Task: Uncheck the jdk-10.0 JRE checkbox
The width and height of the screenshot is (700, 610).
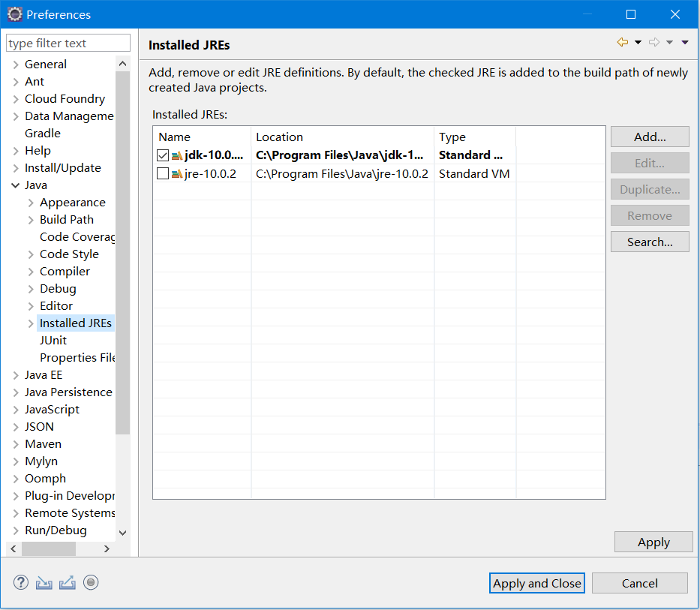Action: (163, 156)
